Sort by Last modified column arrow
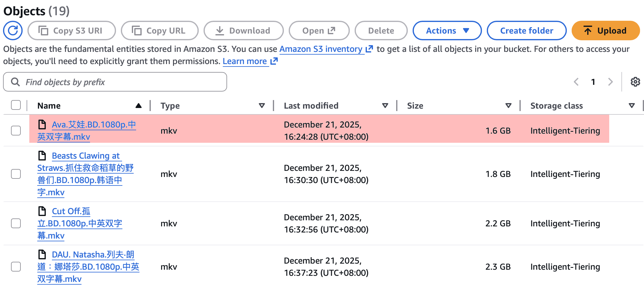 [x=385, y=106]
